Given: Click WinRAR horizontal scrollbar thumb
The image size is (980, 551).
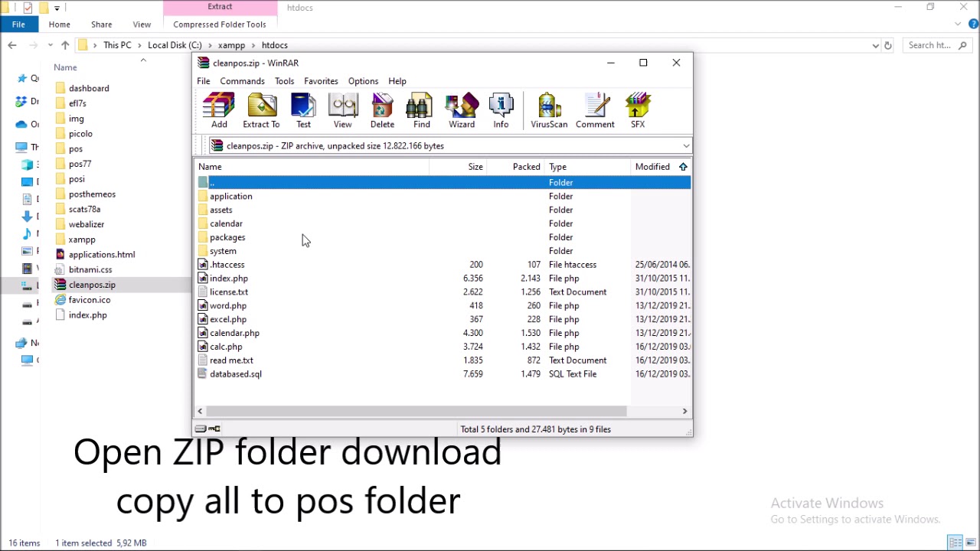Looking at the screenshot, I should [x=416, y=411].
